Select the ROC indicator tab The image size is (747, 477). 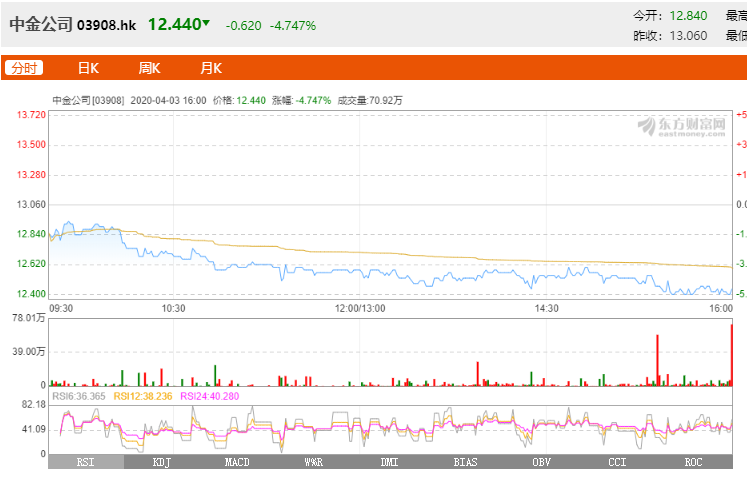[694, 462]
